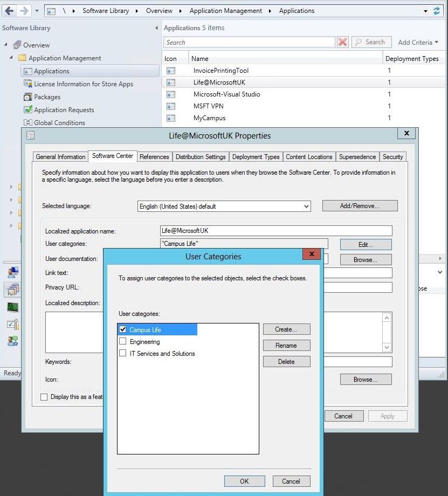Check the Engineering category
448x496 pixels.
coord(123,341)
